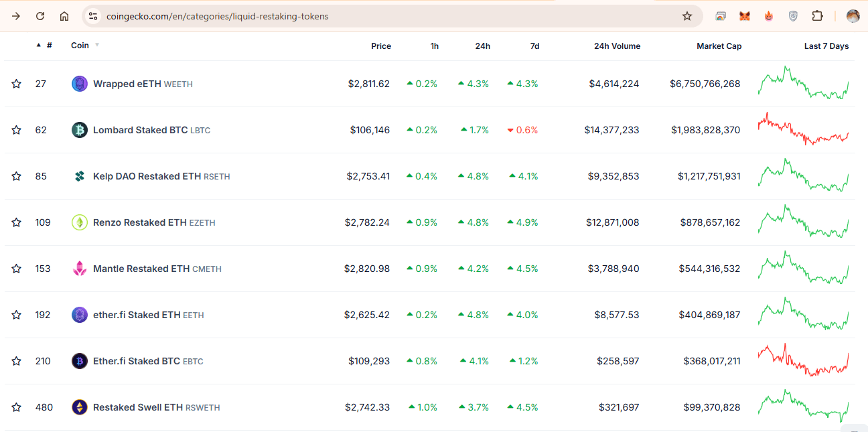Screen dimensions: 868x432
Task: Toggle the star for Ether.fi Staked BTC
Action: tap(16, 361)
